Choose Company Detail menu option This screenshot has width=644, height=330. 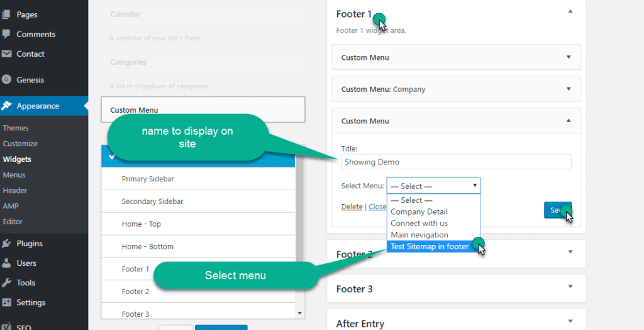pos(433,212)
